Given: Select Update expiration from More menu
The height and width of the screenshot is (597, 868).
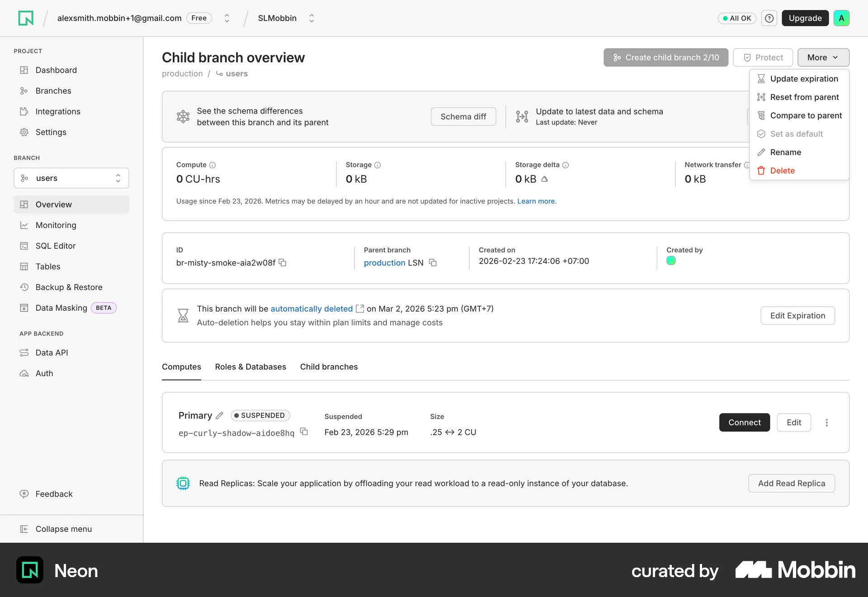Looking at the screenshot, I should [x=799, y=79].
